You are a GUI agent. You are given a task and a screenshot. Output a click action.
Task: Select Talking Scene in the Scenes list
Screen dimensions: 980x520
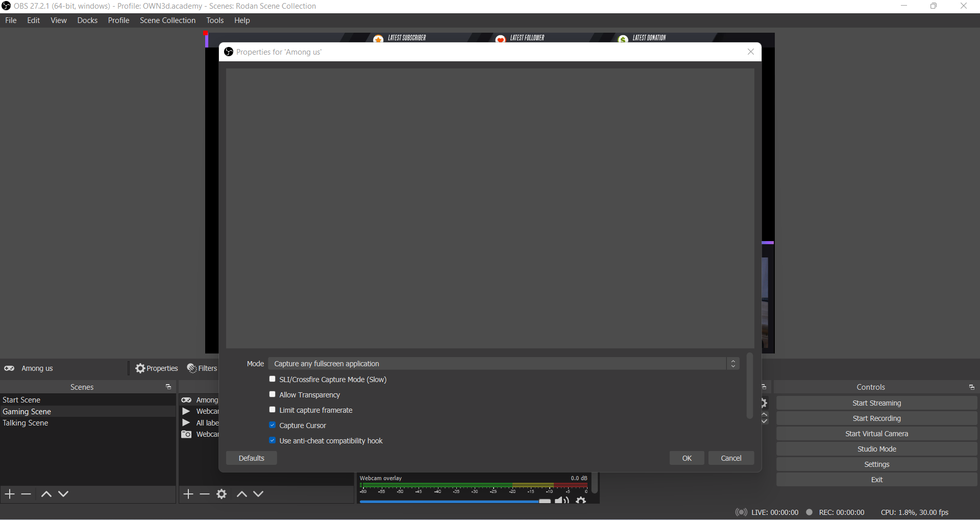tap(26, 423)
